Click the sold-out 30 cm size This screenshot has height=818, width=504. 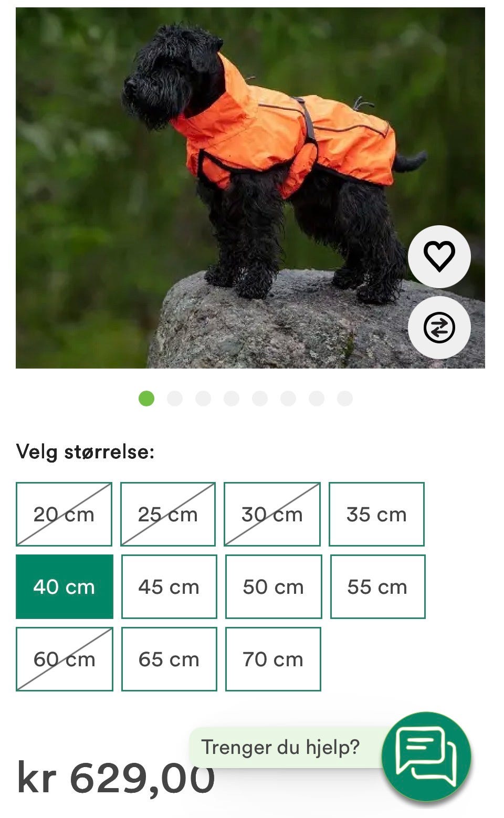tap(272, 514)
